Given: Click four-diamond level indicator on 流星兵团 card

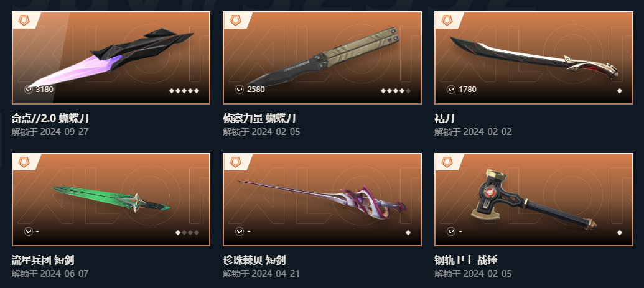Looking at the screenshot, I should click(187, 233).
